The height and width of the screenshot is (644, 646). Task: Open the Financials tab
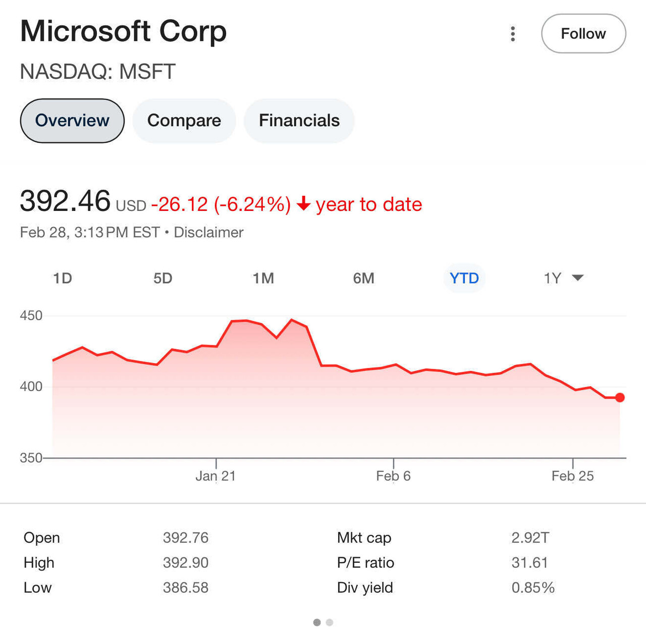(x=299, y=121)
